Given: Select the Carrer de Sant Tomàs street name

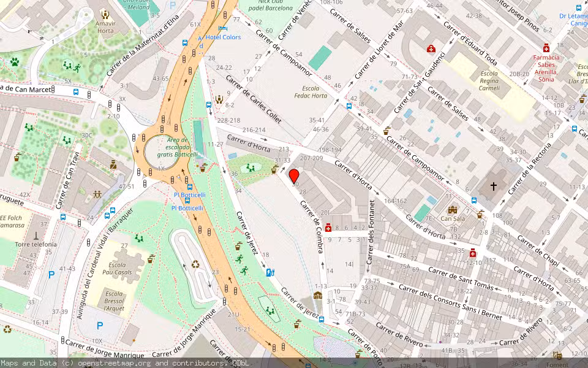Looking at the screenshot, I should (461, 279).
